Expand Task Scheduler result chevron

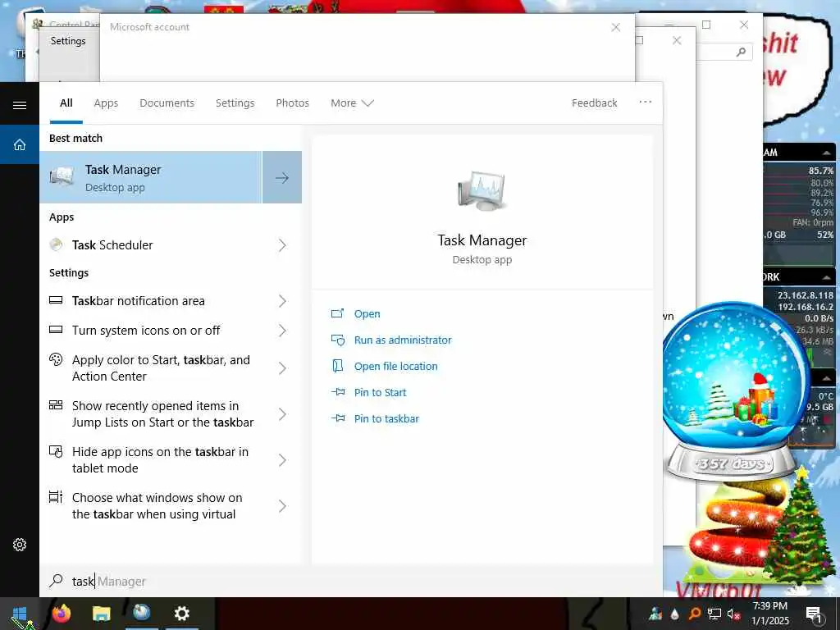282,245
